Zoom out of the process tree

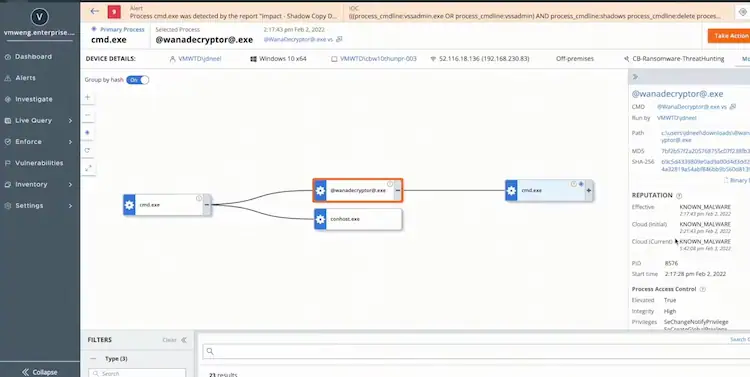[88, 115]
